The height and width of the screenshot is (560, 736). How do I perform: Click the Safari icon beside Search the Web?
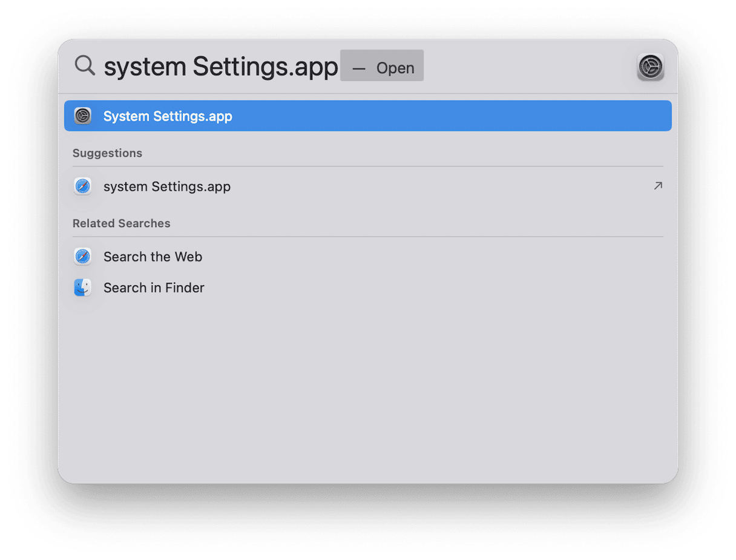tap(83, 257)
